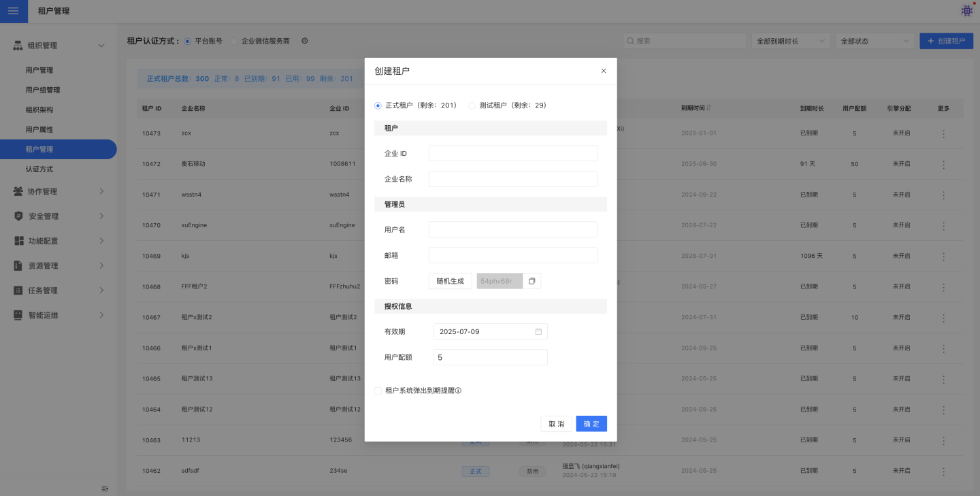Click the hamburger menu icon
The height and width of the screenshot is (496, 980).
14,11
